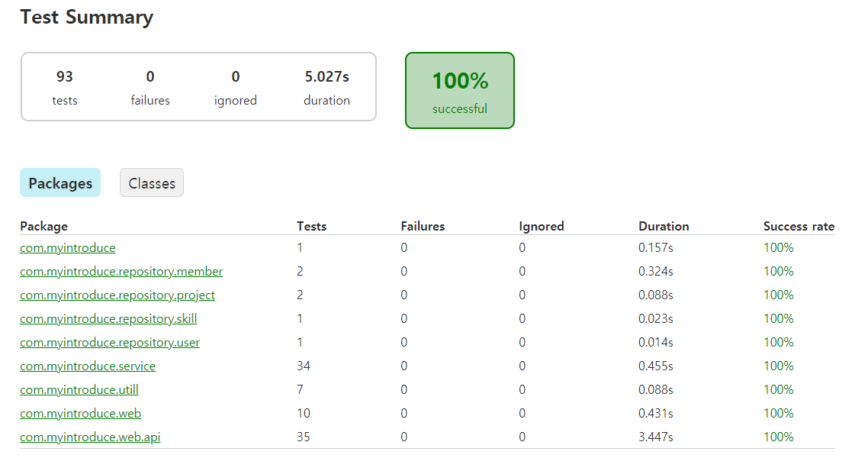Open com.myintroduce.web.api package link
The width and height of the screenshot is (868, 471).
point(90,437)
